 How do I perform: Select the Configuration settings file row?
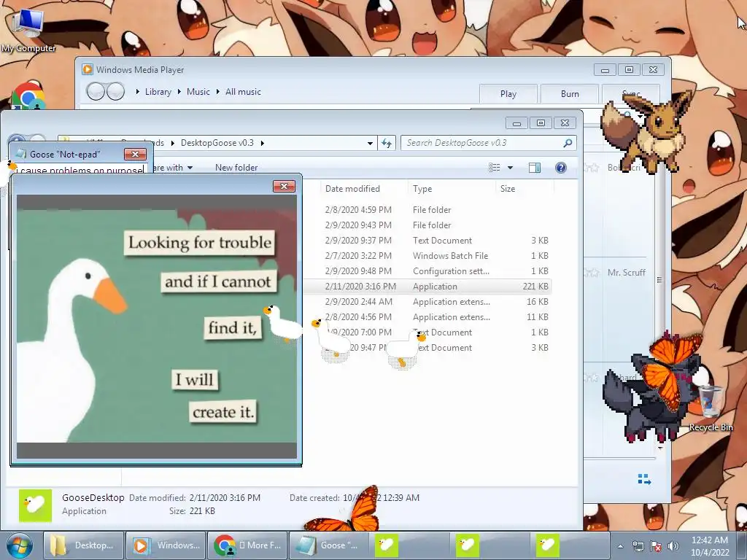427,271
